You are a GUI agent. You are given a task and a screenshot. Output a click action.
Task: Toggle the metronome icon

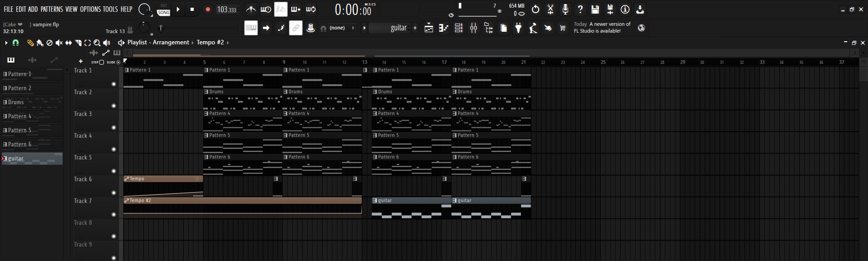tap(251, 9)
